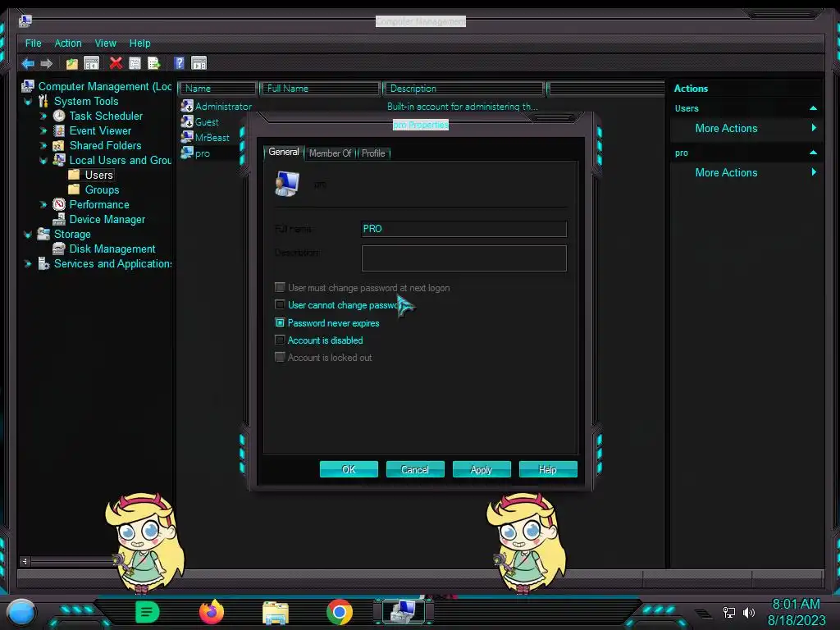840x630 pixels.
Task: Open the green notes app in taskbar
Action: [x=148, y=612]
